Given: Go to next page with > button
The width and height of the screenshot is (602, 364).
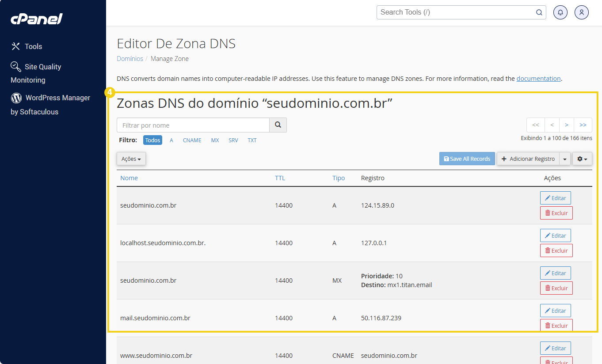Looking at the screenshot, I should coord(567,125).
